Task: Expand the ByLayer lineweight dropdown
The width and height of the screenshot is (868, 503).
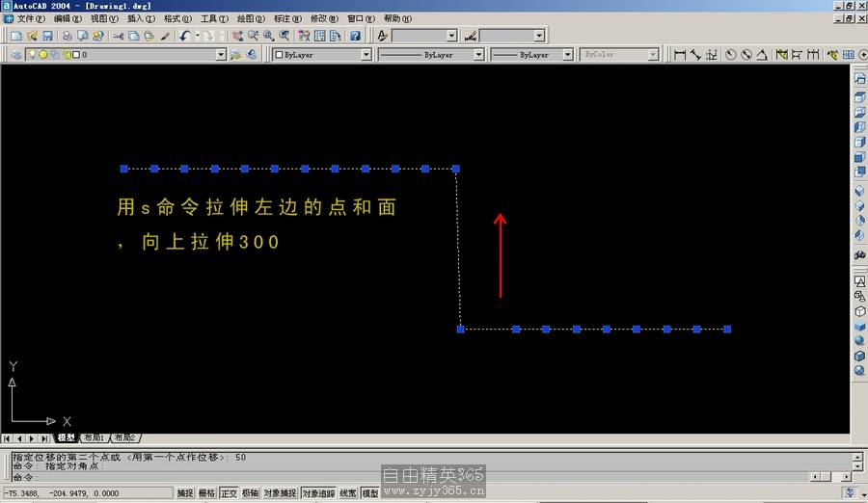Action: pos(569,55)
